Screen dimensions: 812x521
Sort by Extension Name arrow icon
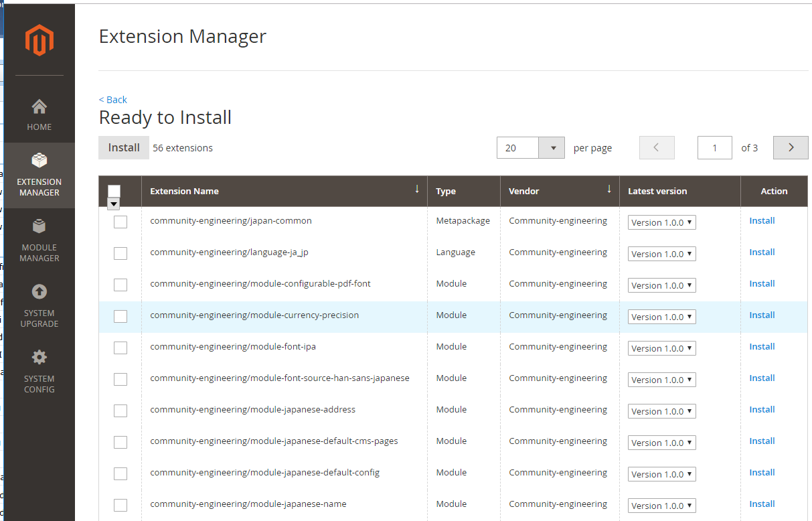pyautogui.click(x=417, y=190)
